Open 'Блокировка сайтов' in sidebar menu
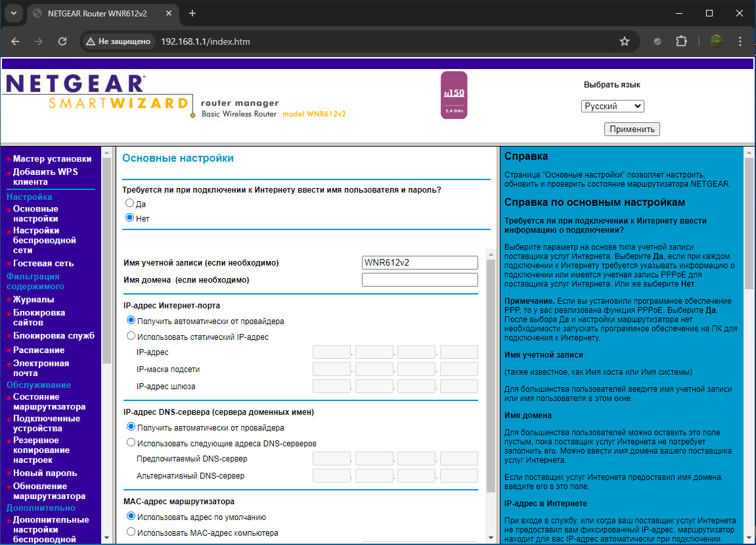 tap(39, 318)
